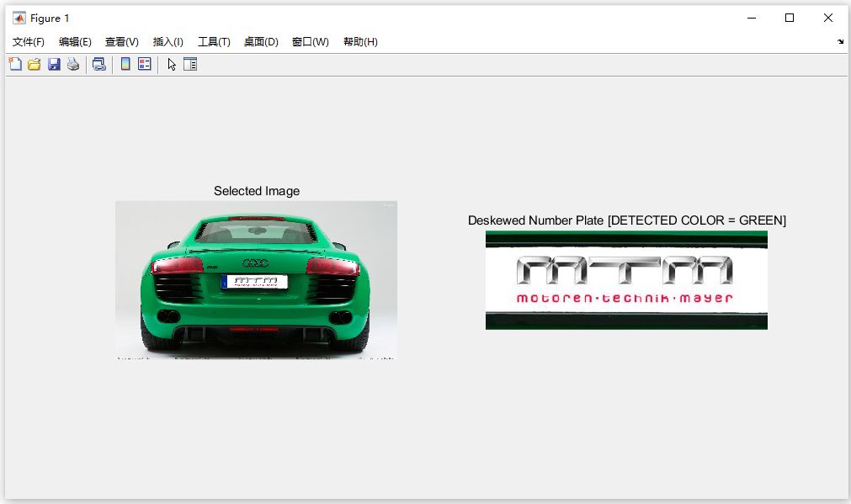The width and height of the screenshot is (851, 504).
Task: Click the Link/Print Preview toolbar icon
Action: coord(98,65)
